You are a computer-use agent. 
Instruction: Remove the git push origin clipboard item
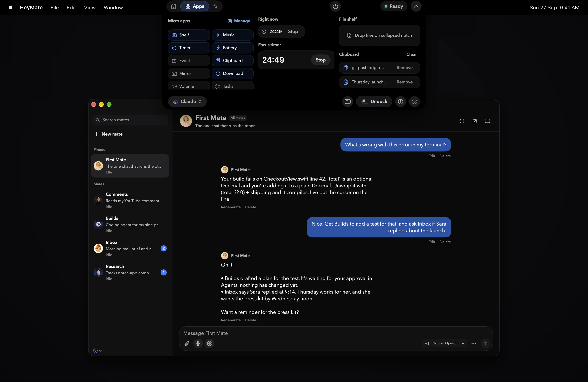(404, 67)
